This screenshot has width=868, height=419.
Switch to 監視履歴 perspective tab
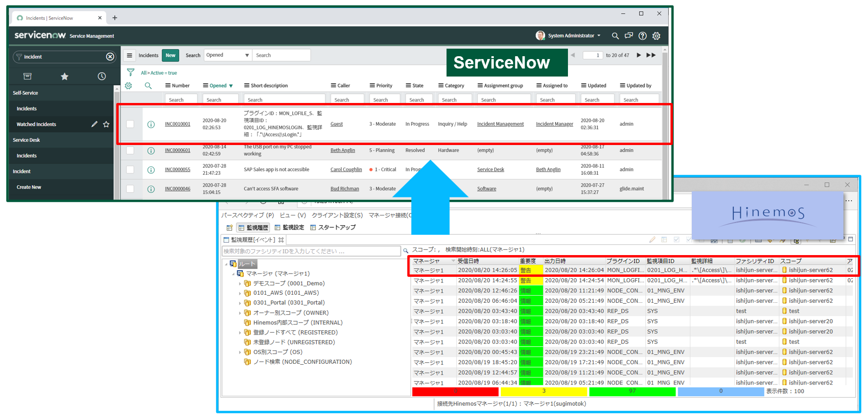point(253,228)
